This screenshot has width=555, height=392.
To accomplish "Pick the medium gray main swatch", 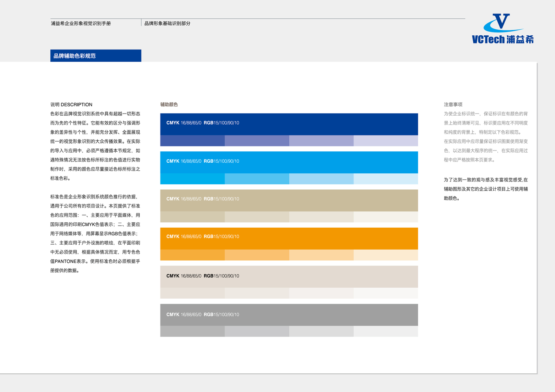I will tap(289, 315).
